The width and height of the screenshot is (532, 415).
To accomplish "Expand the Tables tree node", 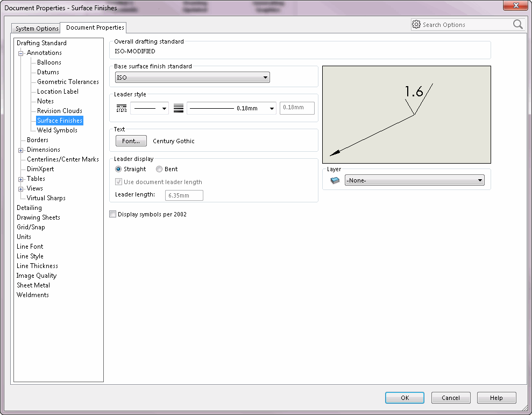I will click(20, 179).
